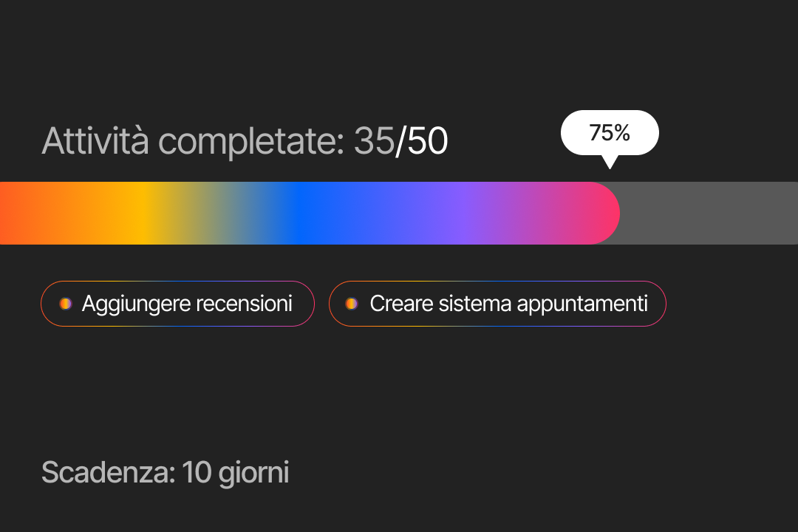
Task: Click the word "Attività" in the heading
Action: [97, 140]
